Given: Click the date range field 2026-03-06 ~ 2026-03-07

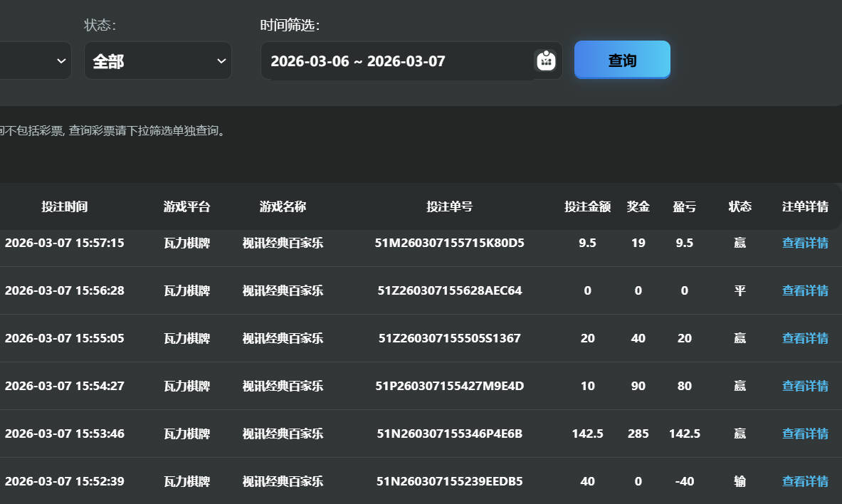Looking at the screenshot, I should click(399, 61).
